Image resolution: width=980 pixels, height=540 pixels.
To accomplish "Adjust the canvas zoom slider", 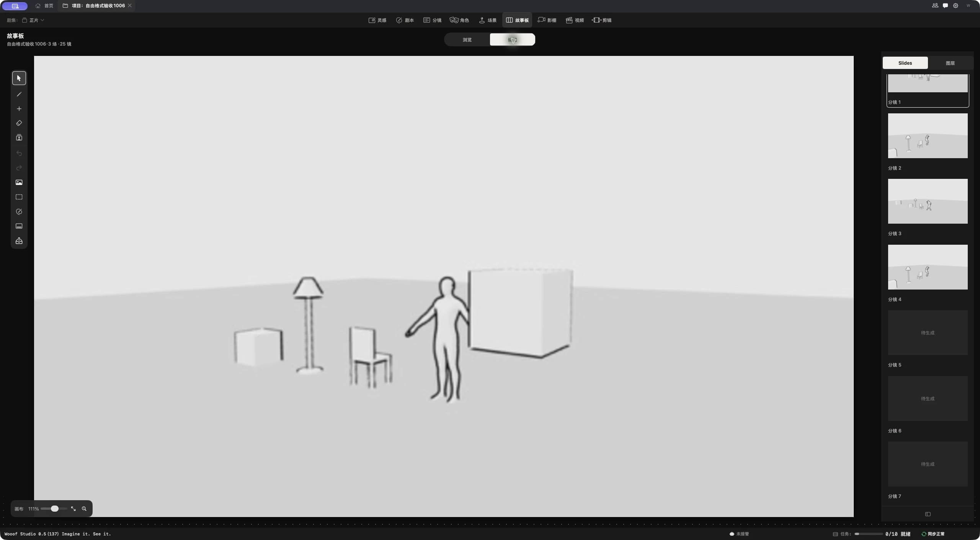I will pos(54,509).
